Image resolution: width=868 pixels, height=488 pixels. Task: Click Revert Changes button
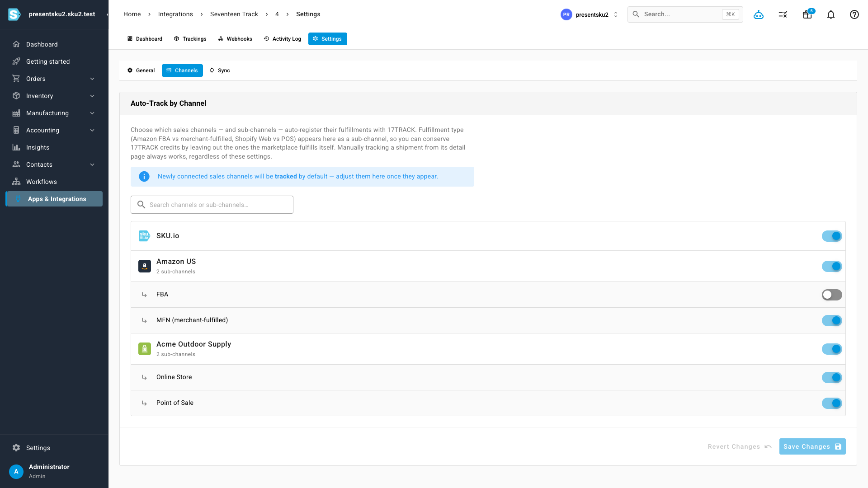740,446
